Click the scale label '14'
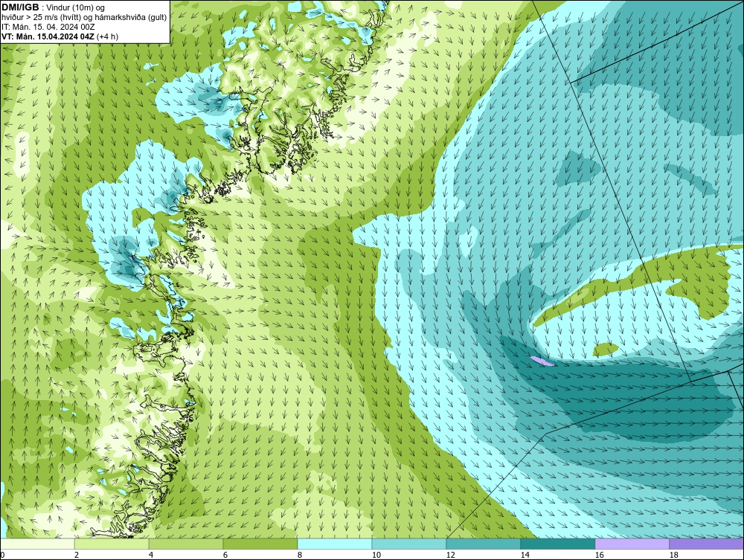 [525, 555]
